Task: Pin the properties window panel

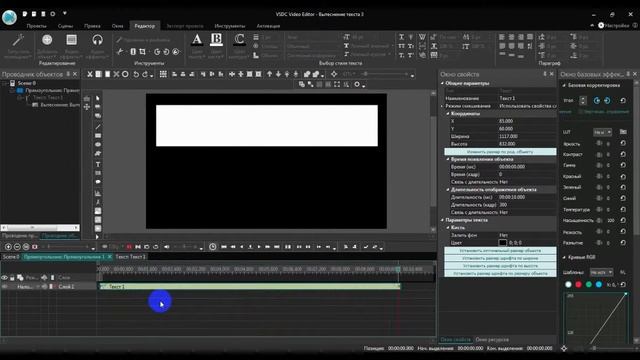Action: coord(544,74)
